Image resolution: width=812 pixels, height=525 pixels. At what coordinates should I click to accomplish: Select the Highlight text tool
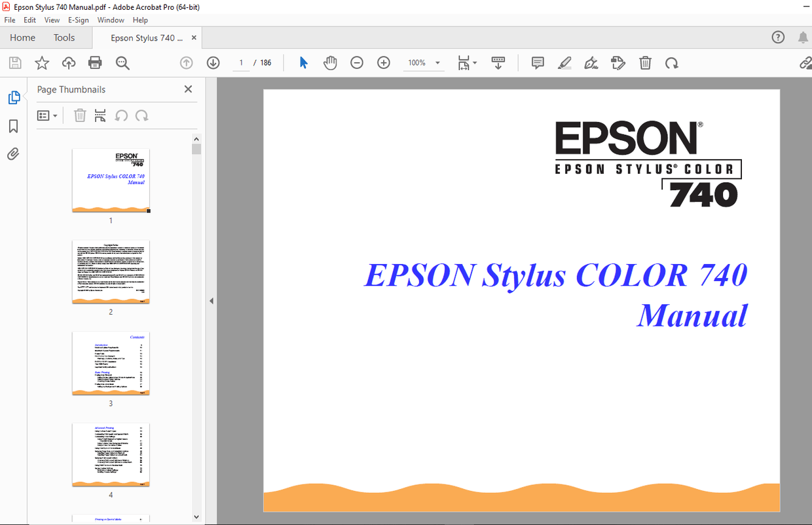(564, 62)
